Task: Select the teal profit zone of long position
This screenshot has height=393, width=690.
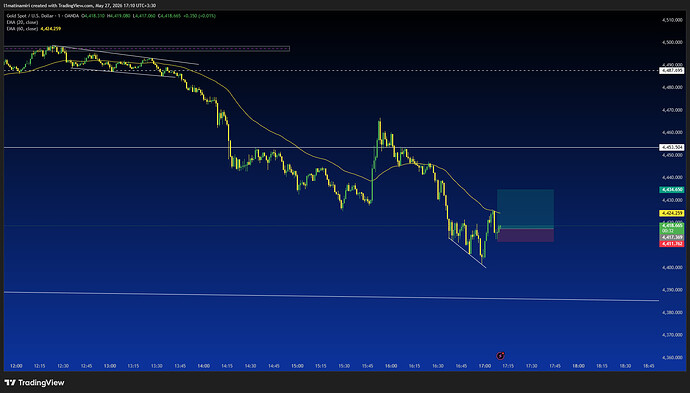Action: (x=525, y=209)
